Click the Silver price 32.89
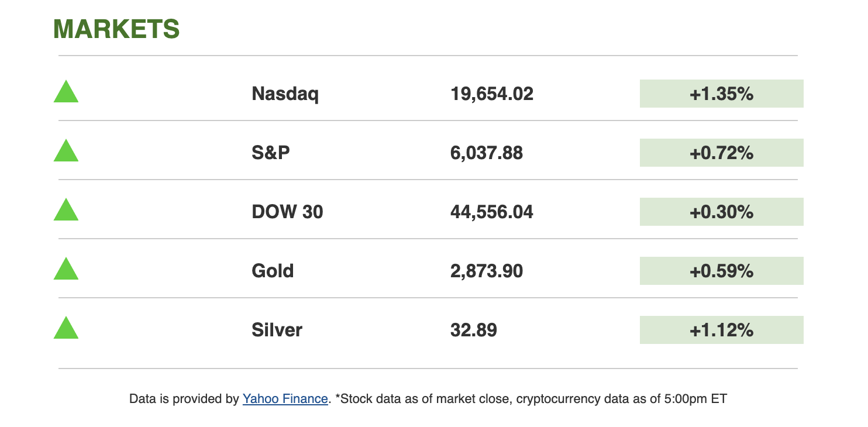 point(473,330)
